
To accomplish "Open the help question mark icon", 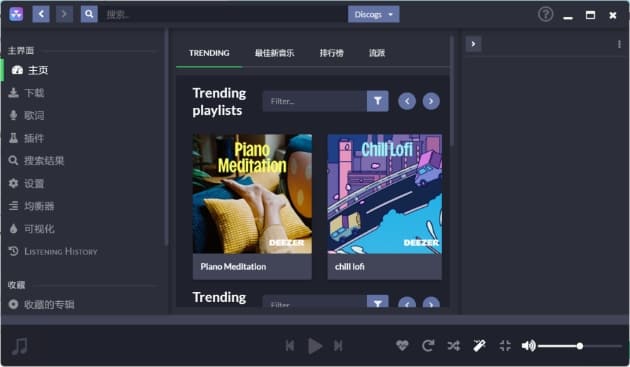I will coord(545,14).
